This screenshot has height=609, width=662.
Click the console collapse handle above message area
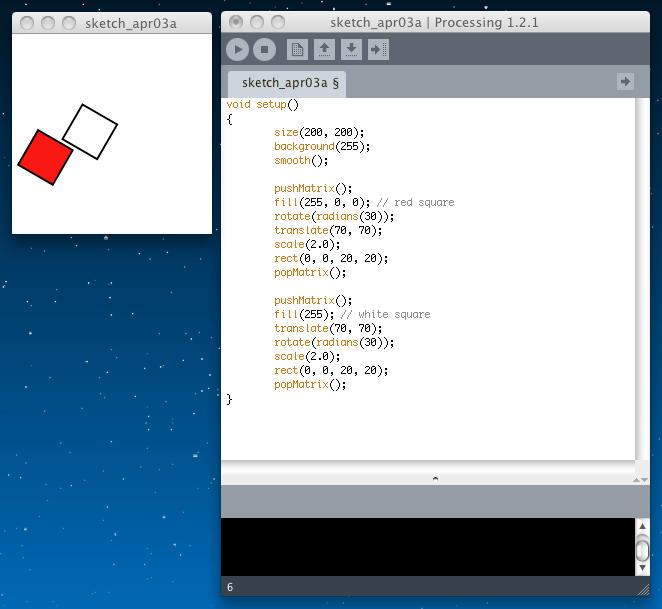point(435,478)
